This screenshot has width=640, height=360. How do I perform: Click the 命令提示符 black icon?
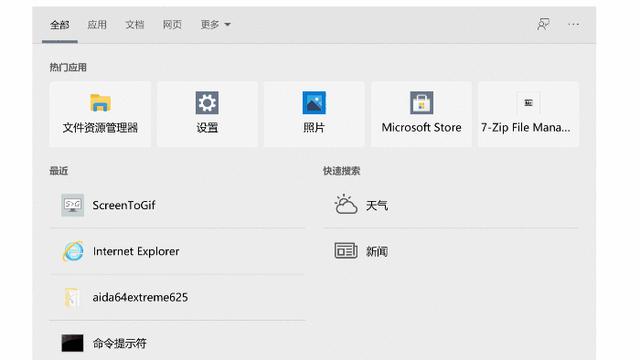point(72,343)
